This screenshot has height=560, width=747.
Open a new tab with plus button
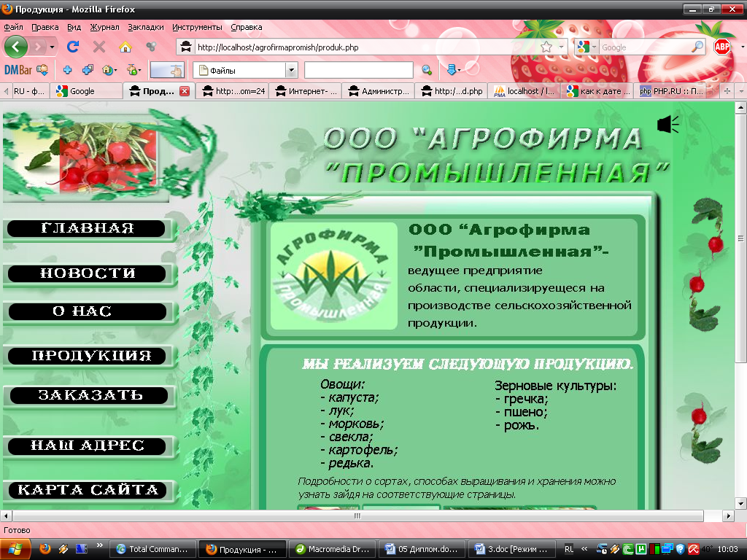[x=727, y=91]
